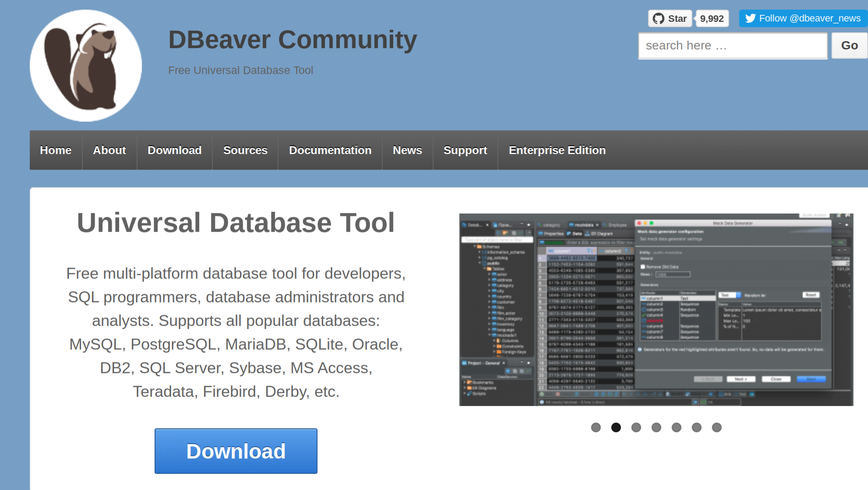This screenshot has width=868, height=490.
Task: Select the last carousel slide dot
Action: pos(716,427)
